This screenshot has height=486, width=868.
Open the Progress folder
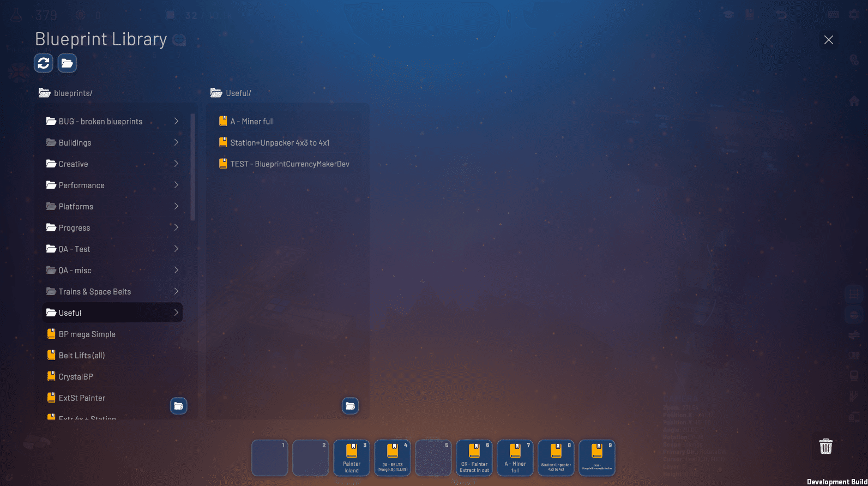click(112, 227)
